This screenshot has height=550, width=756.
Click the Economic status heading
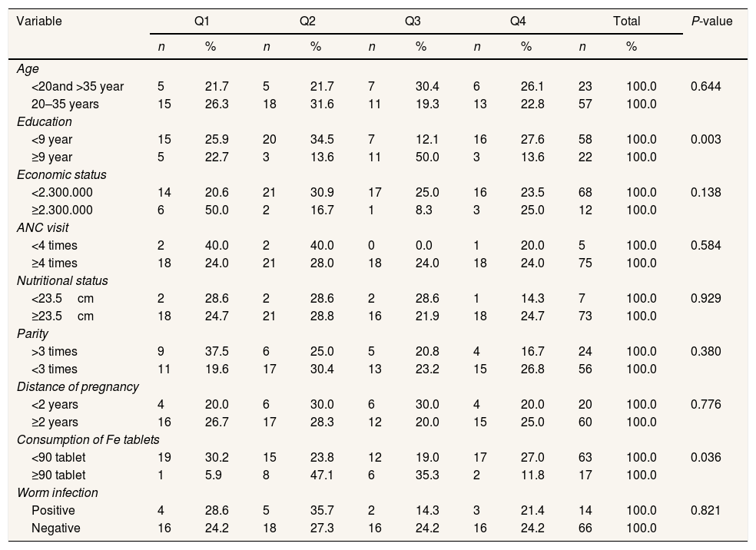[x=61, y=174]
